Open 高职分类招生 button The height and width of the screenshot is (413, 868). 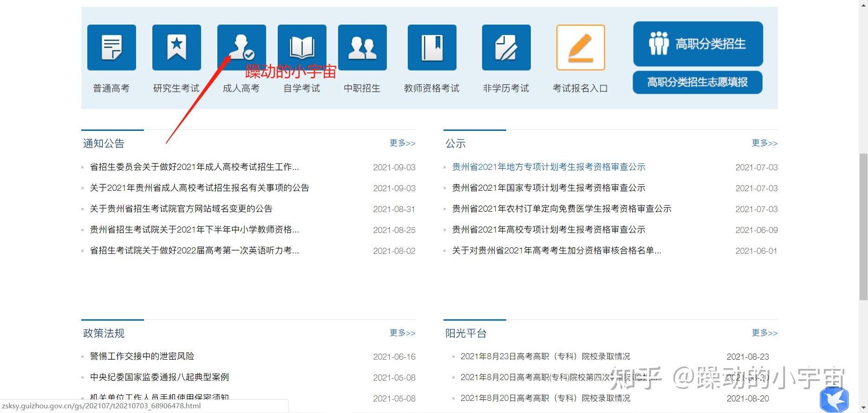(x=698, y=44)
